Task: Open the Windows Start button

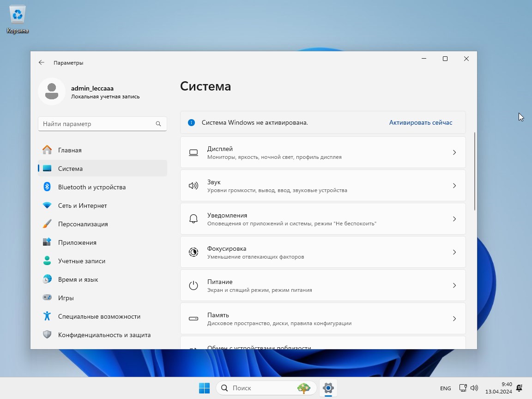Action: [x=204, y=388]
